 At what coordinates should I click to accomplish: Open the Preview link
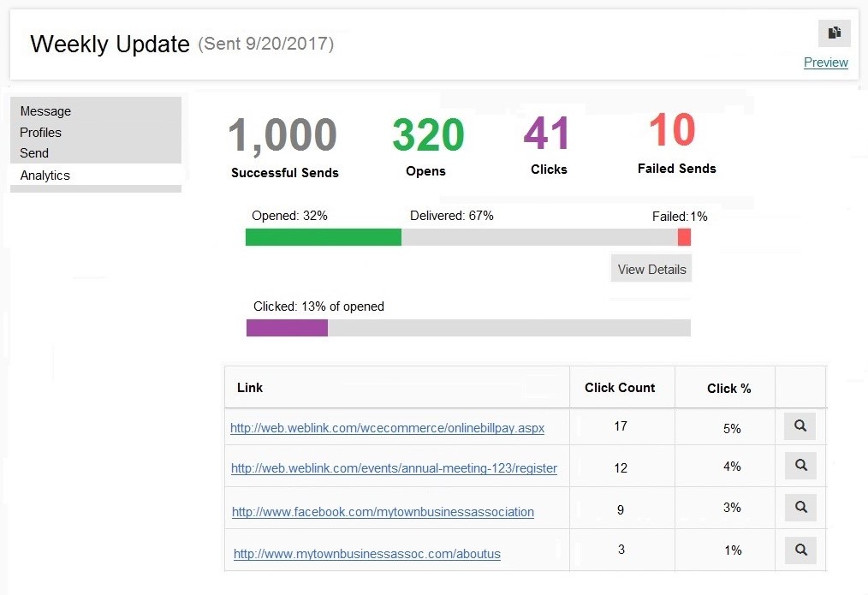tap(825, 62)
